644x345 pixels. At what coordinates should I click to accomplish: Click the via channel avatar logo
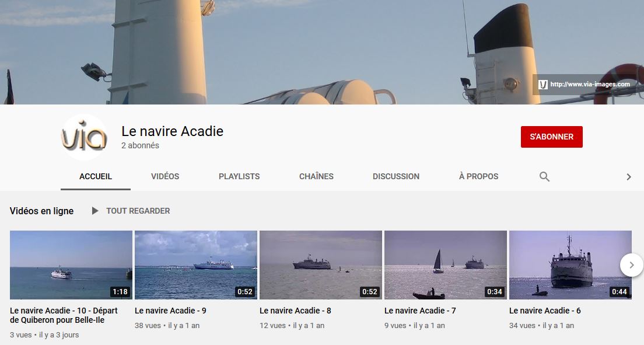84,137
